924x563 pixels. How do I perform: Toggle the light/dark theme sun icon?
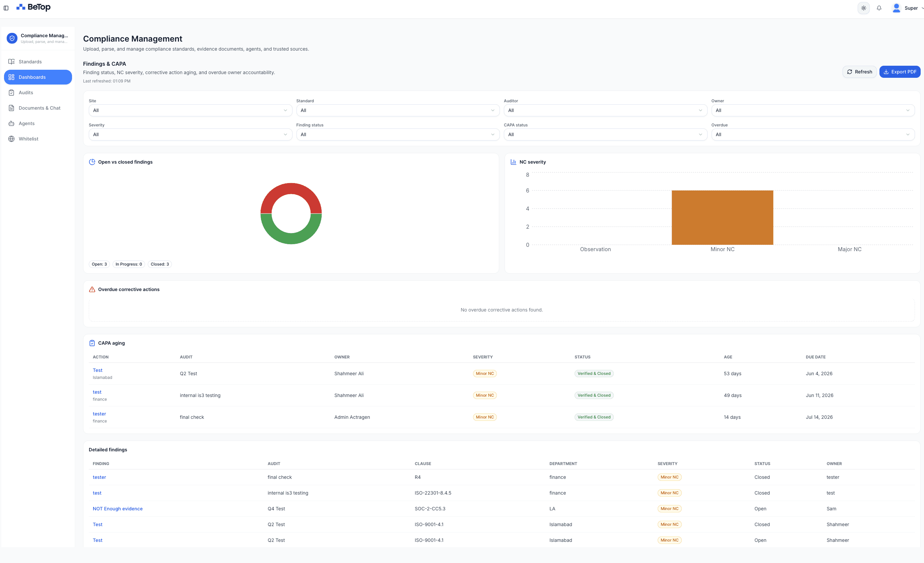863,8
